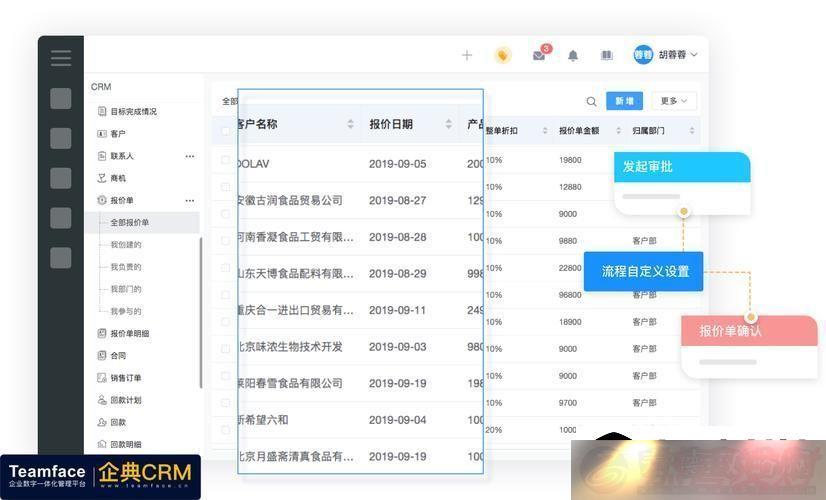The width and height of the screenshot is (826, 500).
Task: Sort by 报价日期 column arrows
Action: click(448, 124)
